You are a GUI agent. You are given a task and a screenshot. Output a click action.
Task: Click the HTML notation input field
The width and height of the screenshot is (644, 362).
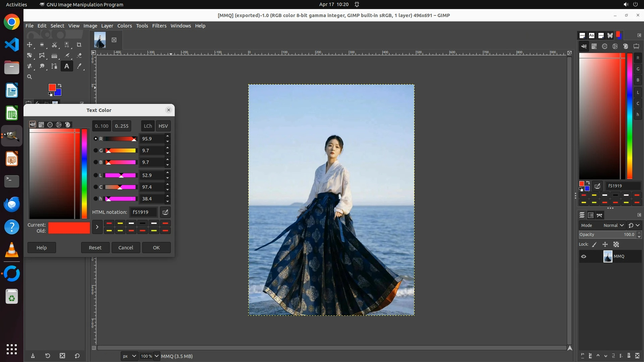144,212
